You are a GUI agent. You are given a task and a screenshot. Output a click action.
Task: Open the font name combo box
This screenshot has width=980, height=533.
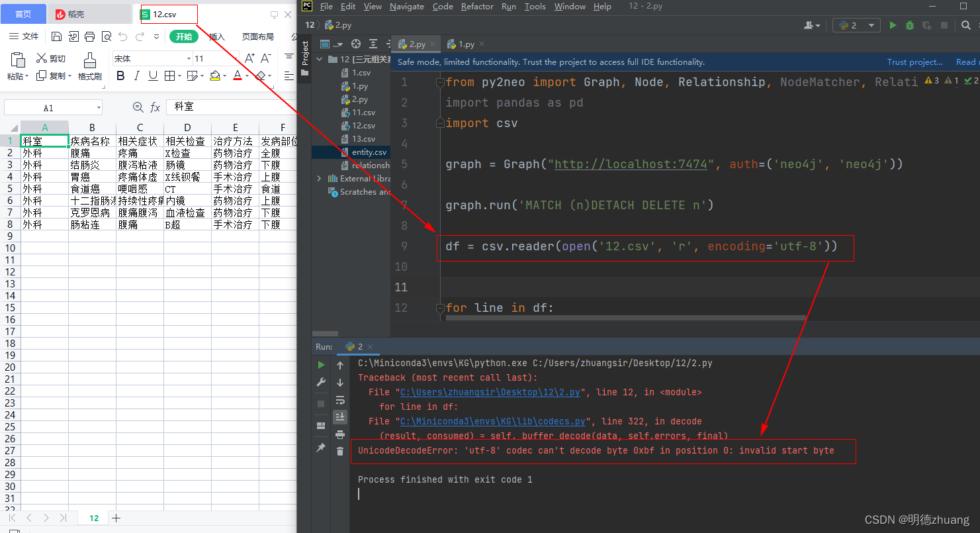pyautogui.click(x=152, y=58)
